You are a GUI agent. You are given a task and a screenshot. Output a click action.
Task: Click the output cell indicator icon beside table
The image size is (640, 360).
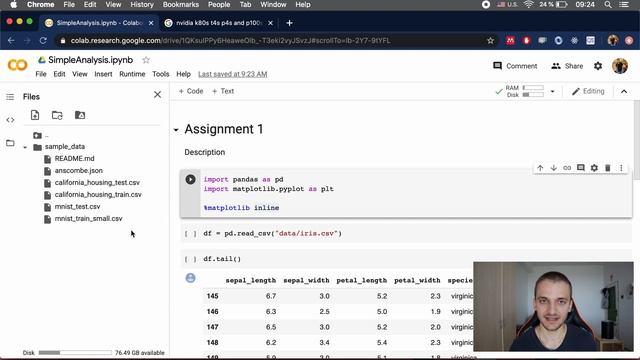[x=190, y=278]
